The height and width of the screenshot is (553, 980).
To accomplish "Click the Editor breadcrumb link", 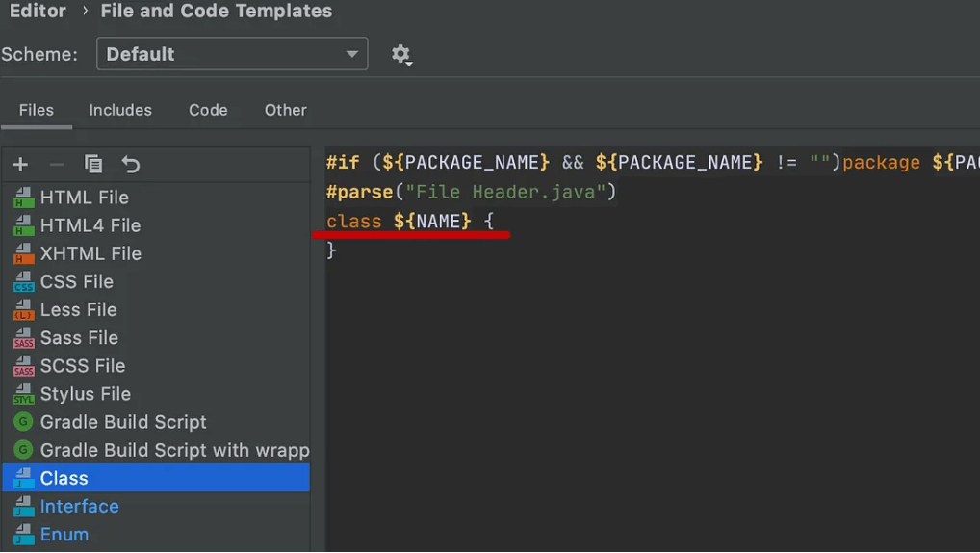I will [38, 12].
